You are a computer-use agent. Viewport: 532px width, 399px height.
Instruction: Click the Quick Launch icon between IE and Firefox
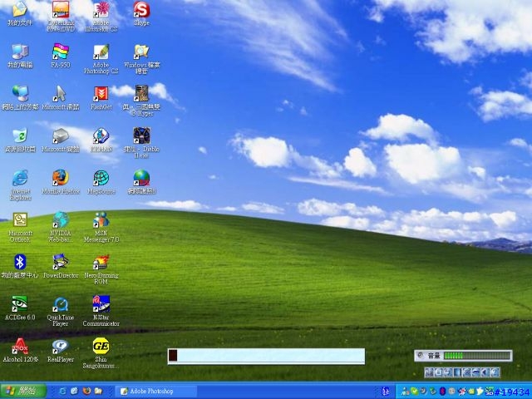pos(75,392)
